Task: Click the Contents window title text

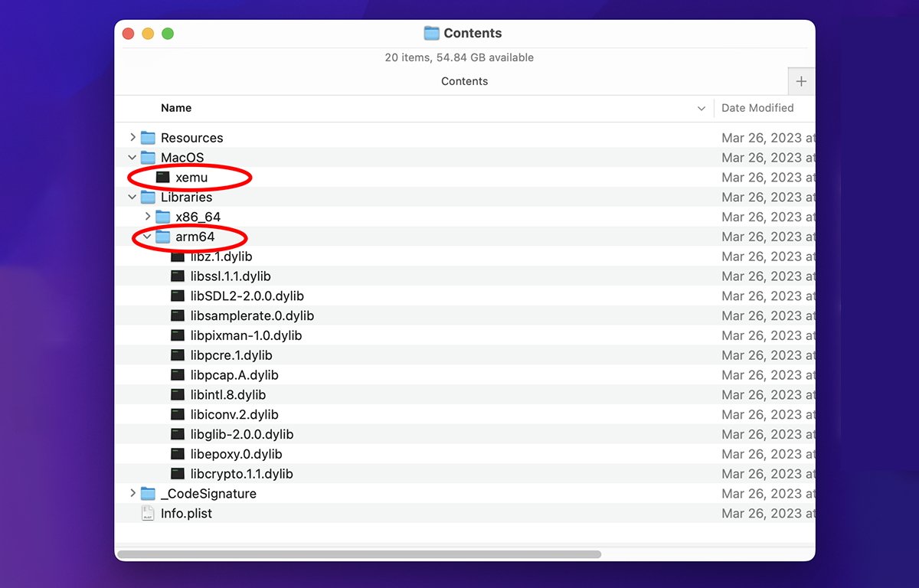Action: [x=473, y=33]
